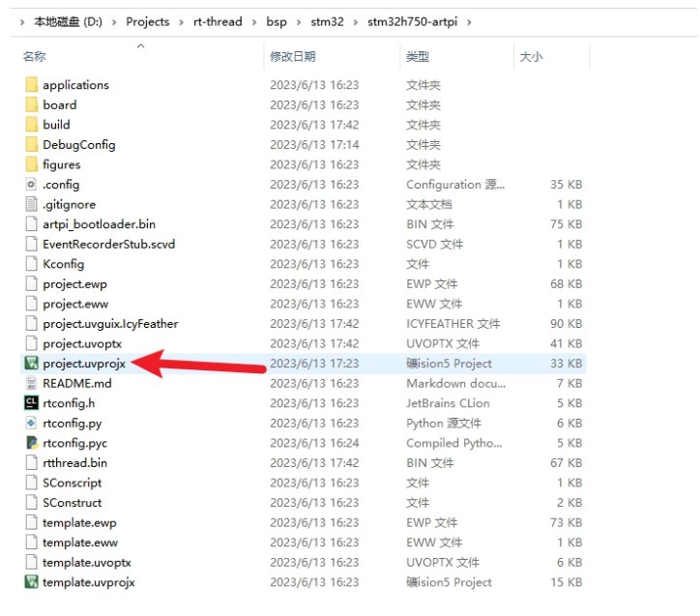Expand chevron after Projects breadcrumb
Viewport: 700px width, 616px height.
(181, 22)
